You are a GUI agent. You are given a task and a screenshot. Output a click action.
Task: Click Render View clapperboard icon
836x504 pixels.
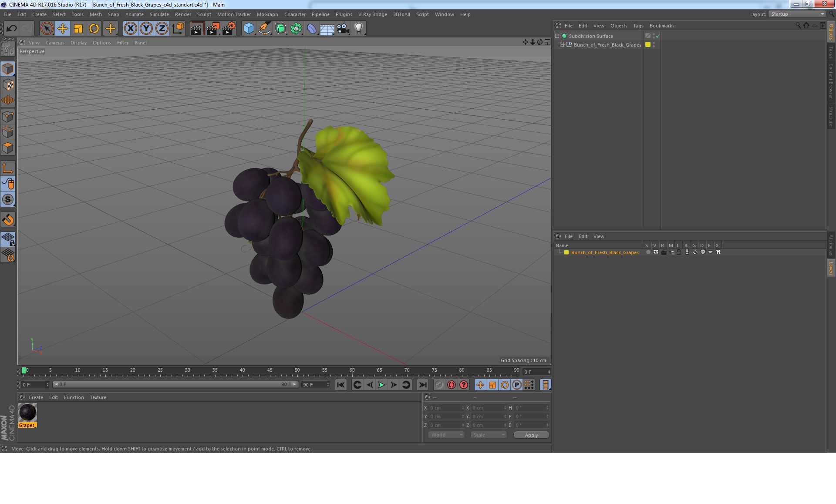197,29
